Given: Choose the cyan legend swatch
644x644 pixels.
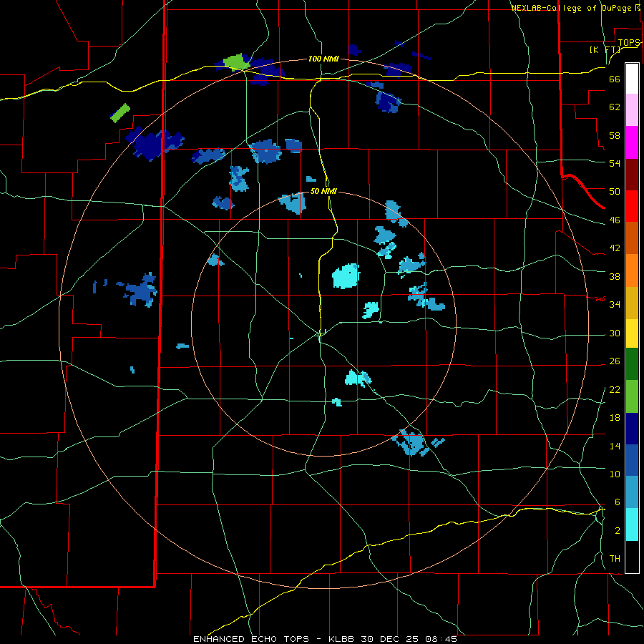Looking at the screenshot, I should click(x=632, y=525).
